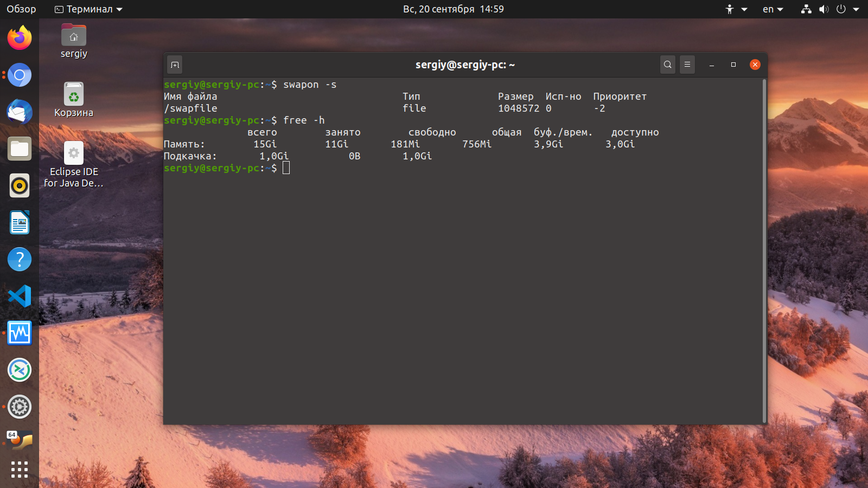Click the used memory value 11Gi
This screenshot has height=488, width=868.
337,144
